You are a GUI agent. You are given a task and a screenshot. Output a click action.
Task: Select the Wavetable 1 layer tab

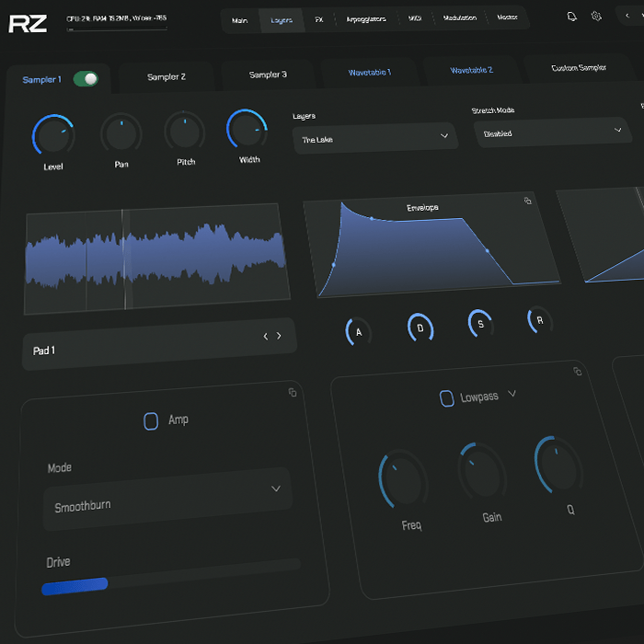[x=369, y=72]
